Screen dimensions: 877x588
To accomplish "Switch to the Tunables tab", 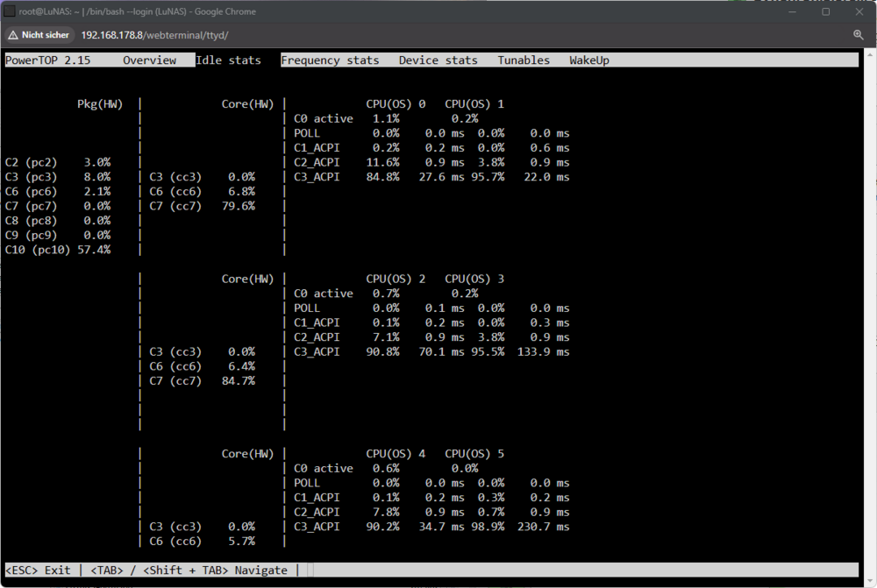I will pyautogui.click(x=524, y=60).
